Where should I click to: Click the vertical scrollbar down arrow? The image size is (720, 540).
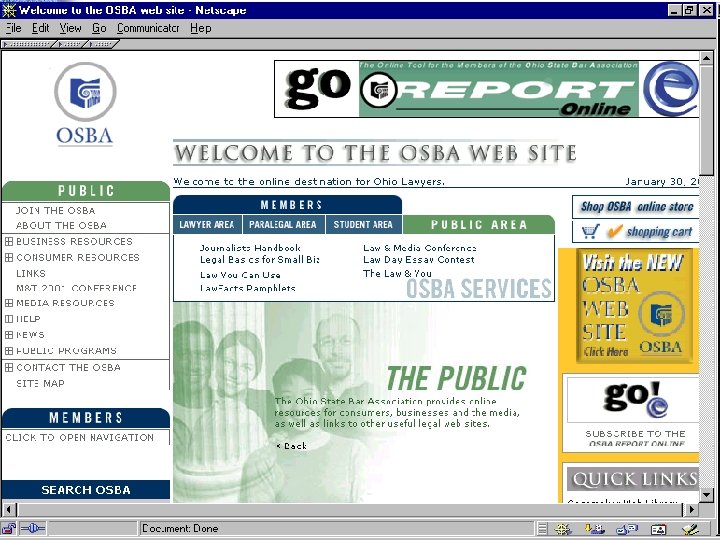(706, 495)
